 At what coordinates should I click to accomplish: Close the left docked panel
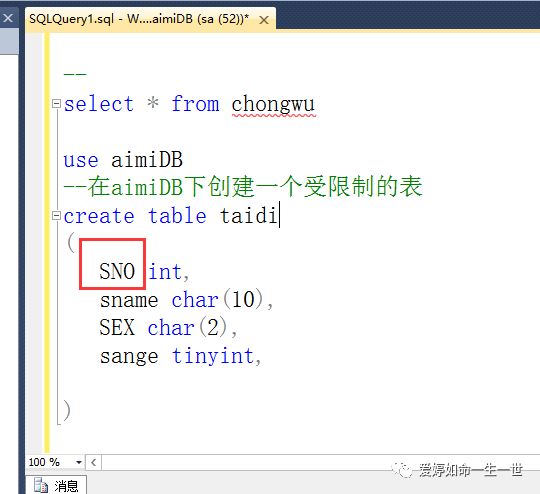coord(8,18)
